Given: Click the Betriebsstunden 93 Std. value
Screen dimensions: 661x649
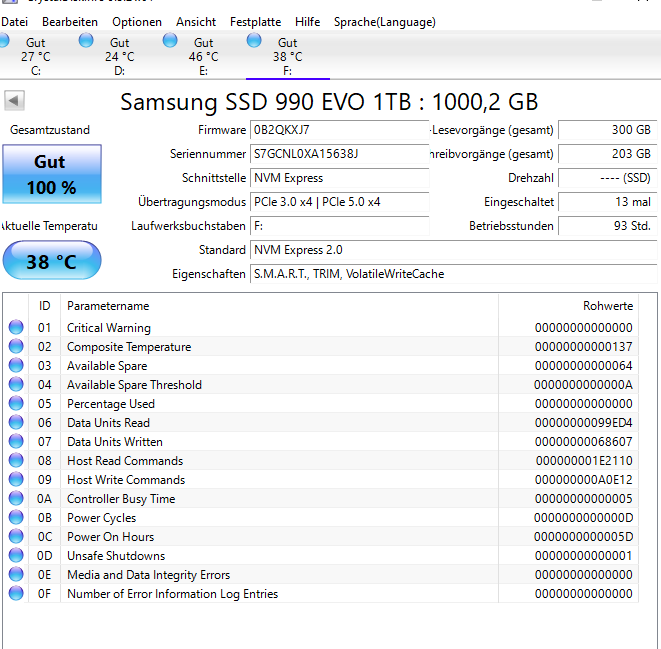Looking at the screenshot, I should pyautogui.click(x=607, y=226).
